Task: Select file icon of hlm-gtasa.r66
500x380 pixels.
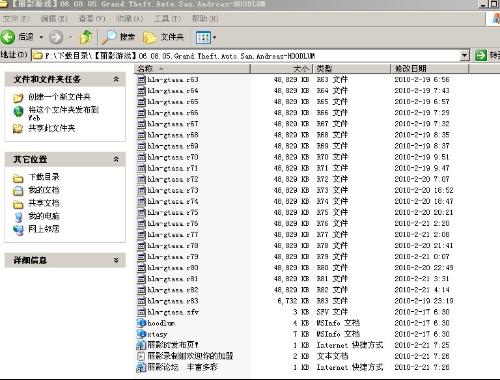Action: point(142,113)
